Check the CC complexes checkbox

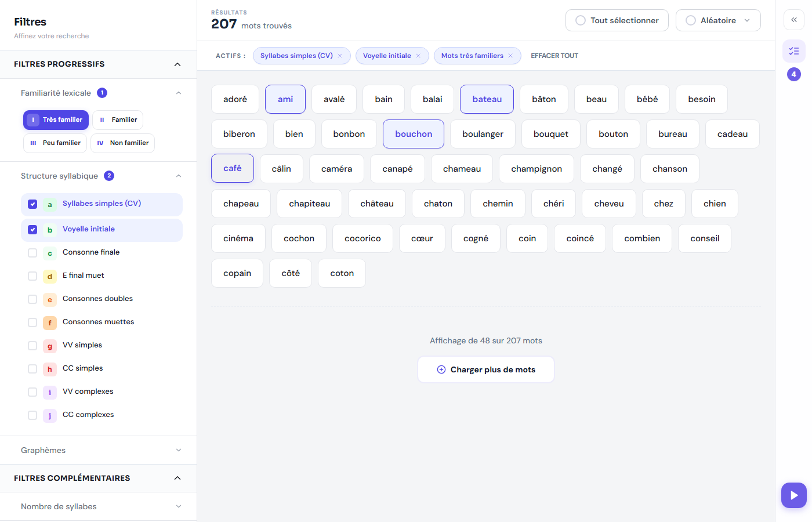pyautogui.click(x=32, y=415)
